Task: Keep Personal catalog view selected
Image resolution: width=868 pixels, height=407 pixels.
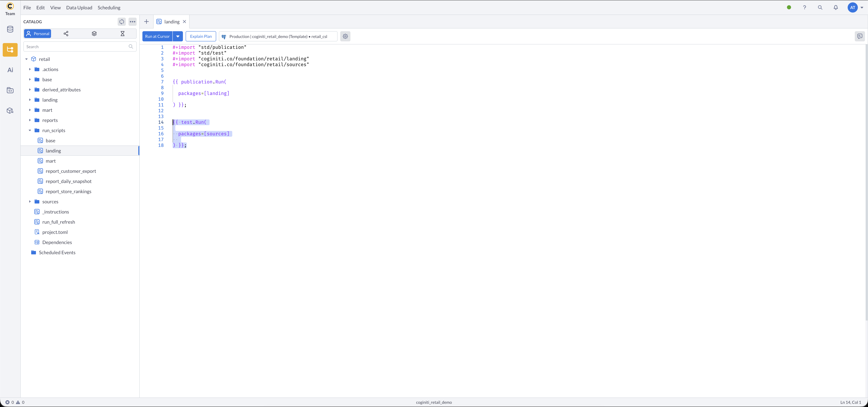Action: coord(37,34)
